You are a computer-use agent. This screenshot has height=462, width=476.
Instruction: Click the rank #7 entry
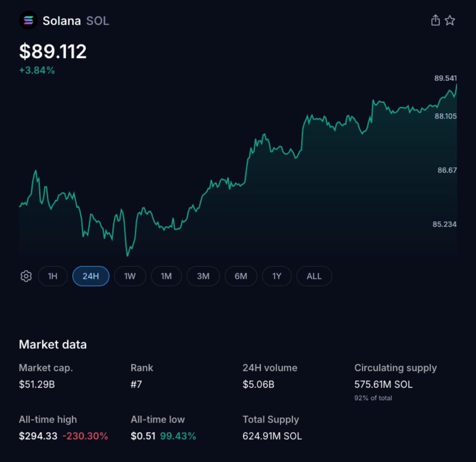point(137,384)
